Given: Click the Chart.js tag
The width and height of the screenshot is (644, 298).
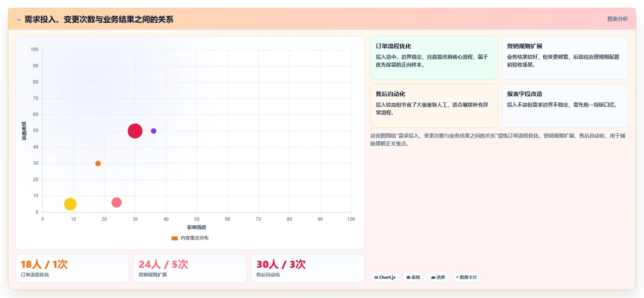Looking at the screenshot, I should [x=385, y=277].
